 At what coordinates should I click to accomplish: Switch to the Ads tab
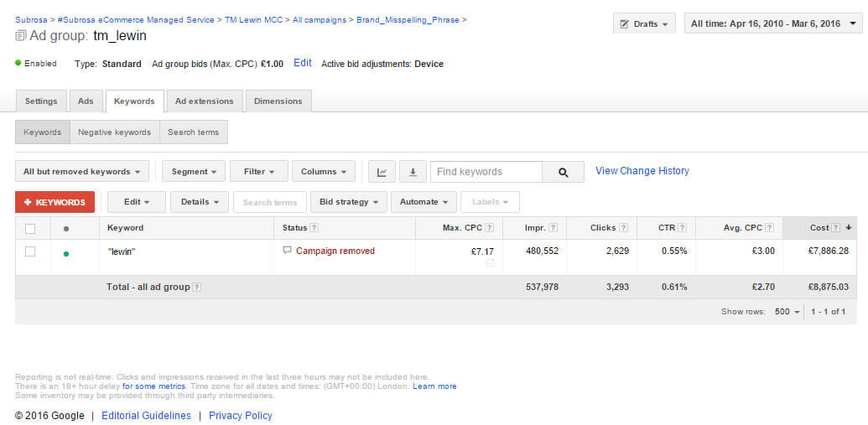86,101
